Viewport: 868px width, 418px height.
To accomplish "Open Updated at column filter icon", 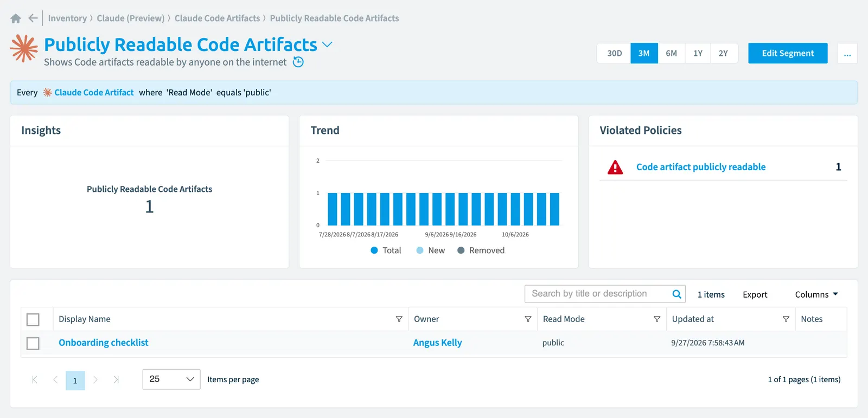I will 786,319.
